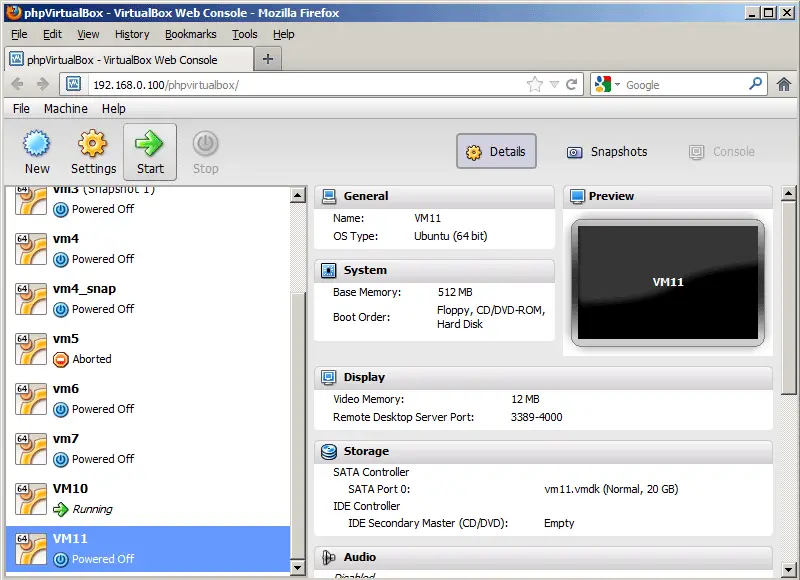800x580 pixels.
Task: Switch to the Details view
Action: pos(496,152)
